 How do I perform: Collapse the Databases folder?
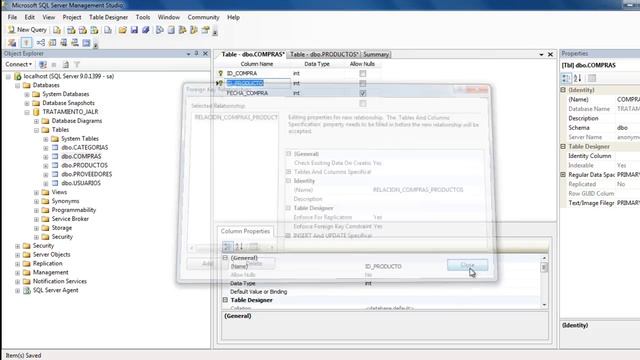point(18,85)
